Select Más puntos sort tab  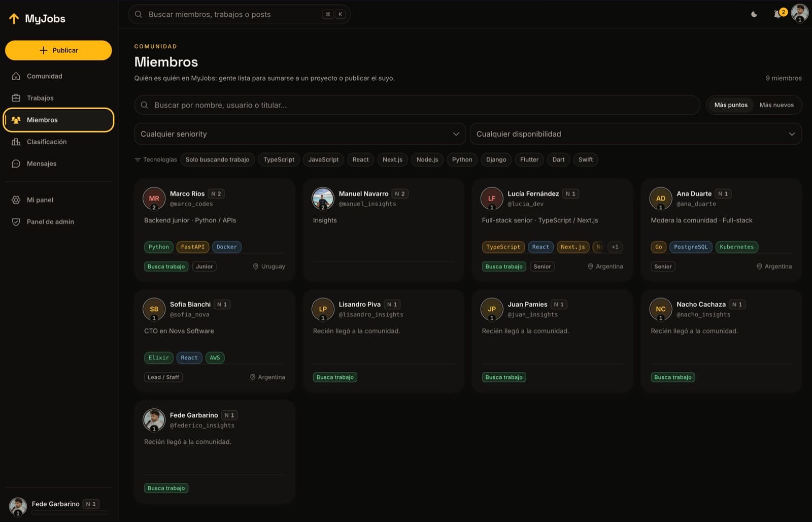coord(731,105)
